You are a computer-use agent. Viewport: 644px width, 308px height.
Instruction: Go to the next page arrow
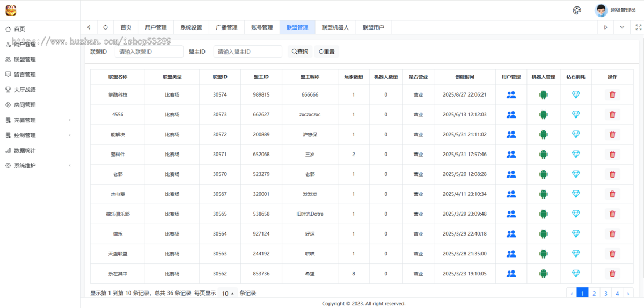628,293
